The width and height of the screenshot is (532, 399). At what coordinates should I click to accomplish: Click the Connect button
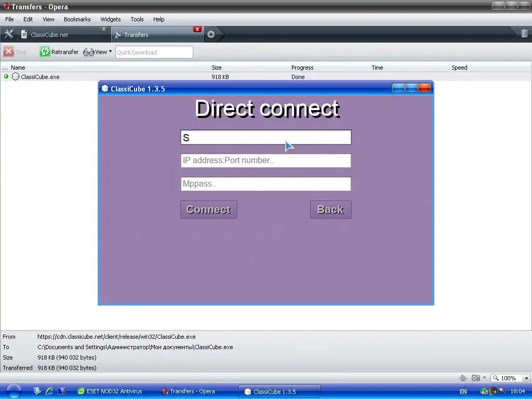(209, 210)
